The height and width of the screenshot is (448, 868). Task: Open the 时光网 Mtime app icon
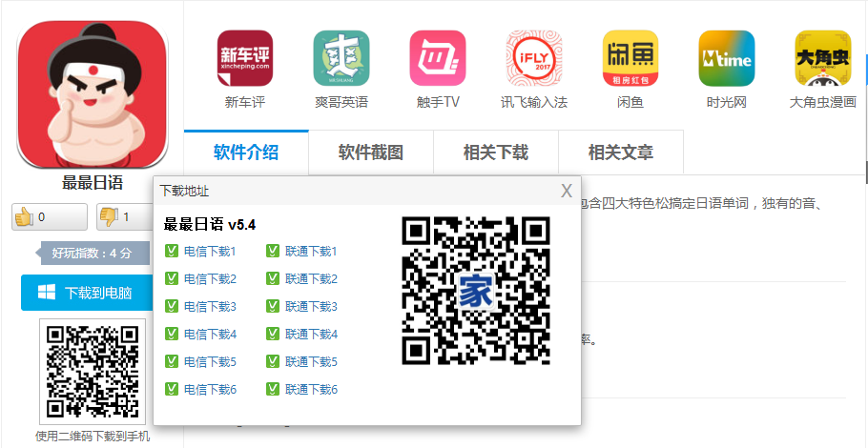(726, 58)
